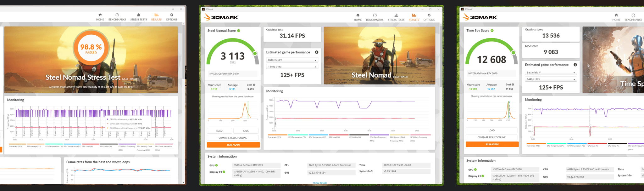The width and height of the screenshot is (644, 191).
Task: Click RUN AGAIN in Steel Nomad window
Action: (233, 145)
